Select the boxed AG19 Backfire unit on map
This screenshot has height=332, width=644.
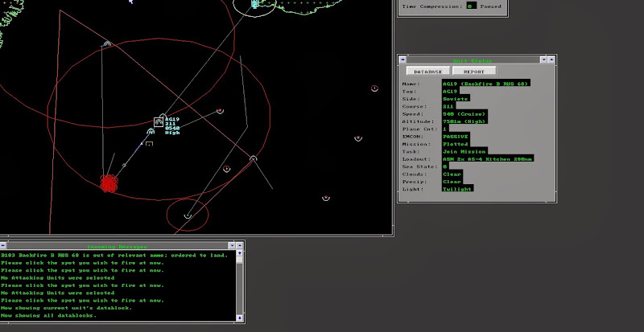click(159, 122)
